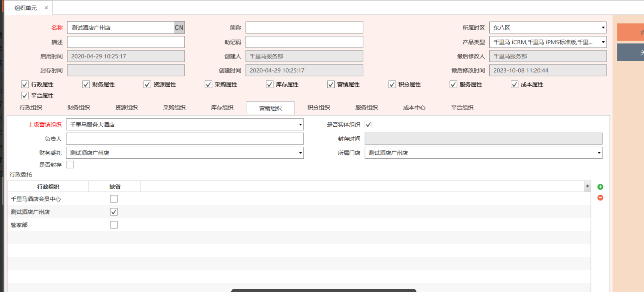
Task: Click the red remove row icon
Action: tap(600, 198)
